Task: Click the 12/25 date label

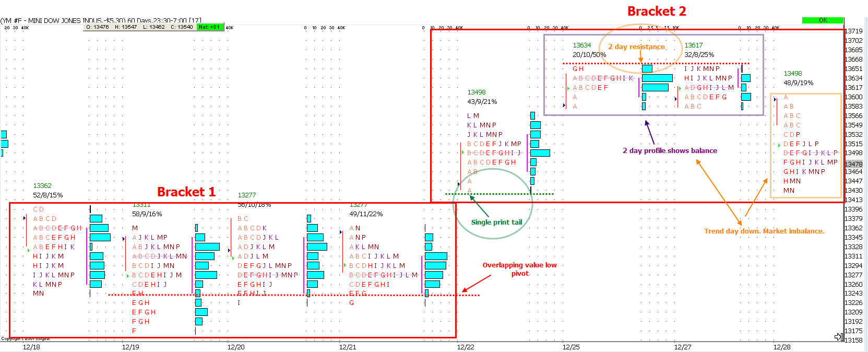Action: (571, 347)
